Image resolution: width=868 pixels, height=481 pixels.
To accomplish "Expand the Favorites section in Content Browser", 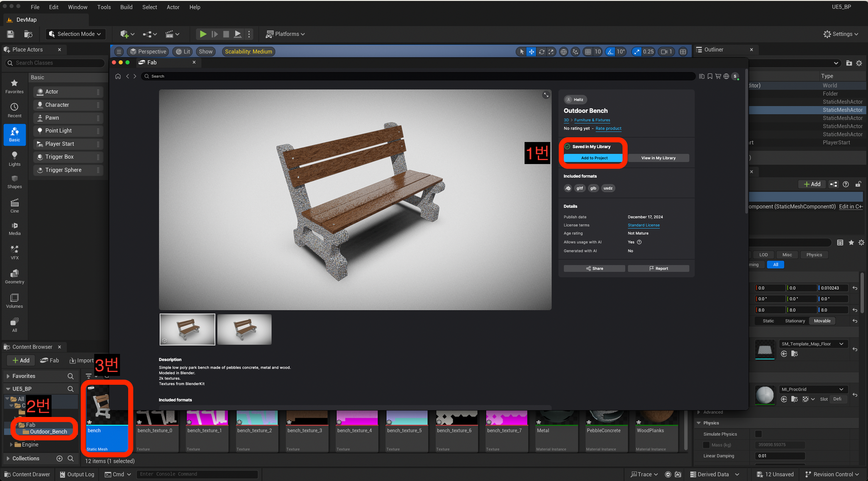I will (x=8, y=376).
